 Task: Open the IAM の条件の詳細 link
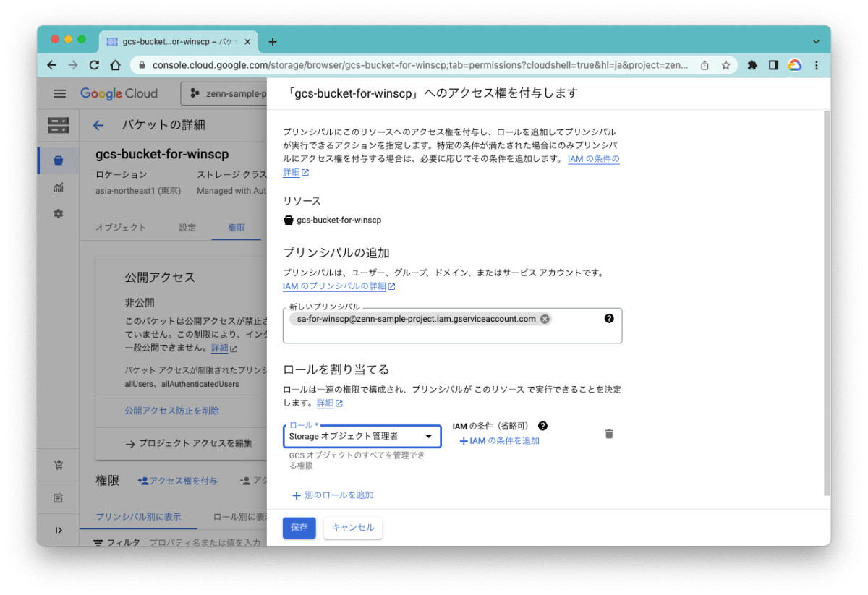[451, 166]
